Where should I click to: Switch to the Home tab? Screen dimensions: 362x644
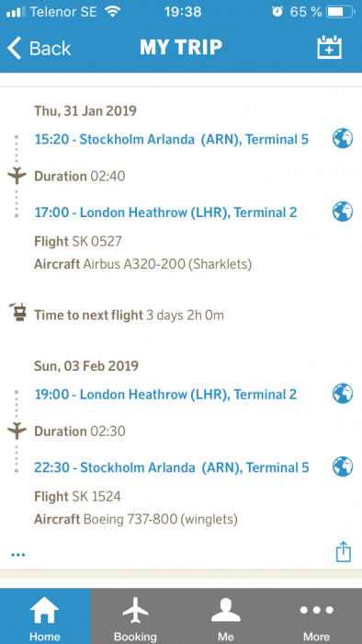(45, 616)
